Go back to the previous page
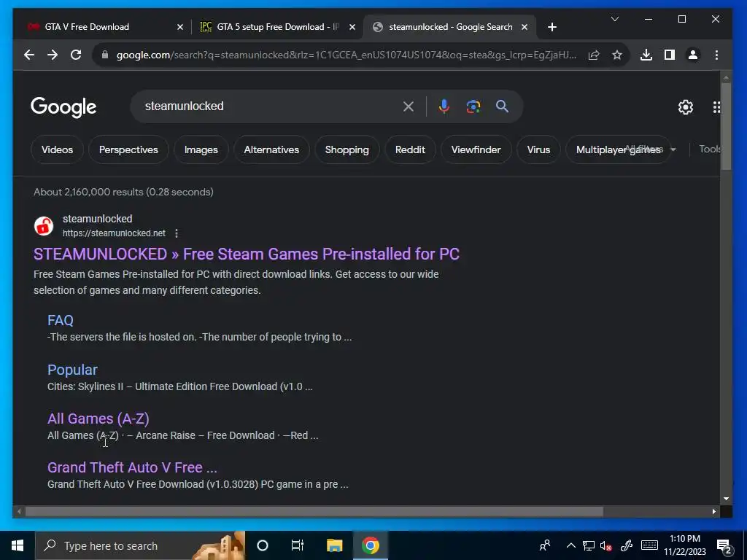747x560 pixels. [29, 55]
